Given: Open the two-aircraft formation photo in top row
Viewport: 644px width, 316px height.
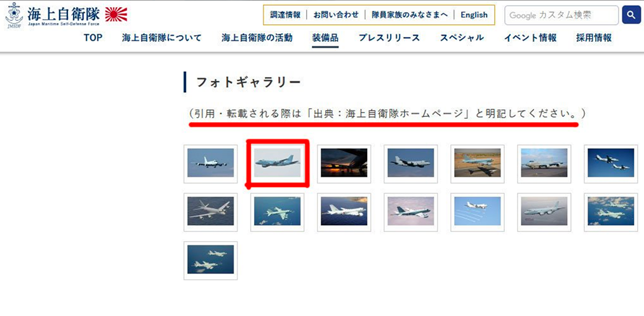Looking at the screenshot, I should click(x=611, y=163).
